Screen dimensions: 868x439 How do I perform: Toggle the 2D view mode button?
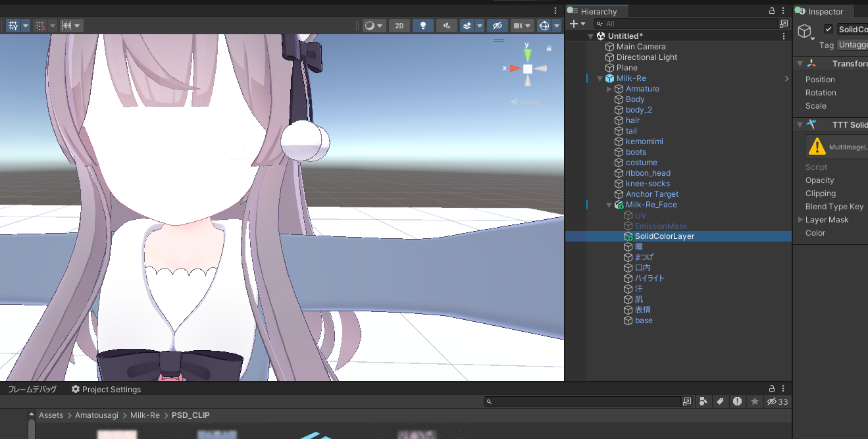[399, 26]
